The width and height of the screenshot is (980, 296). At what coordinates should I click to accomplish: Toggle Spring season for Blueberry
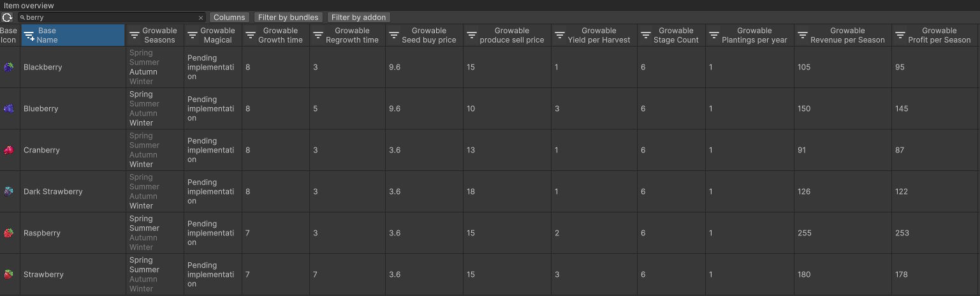coord(141,94)
